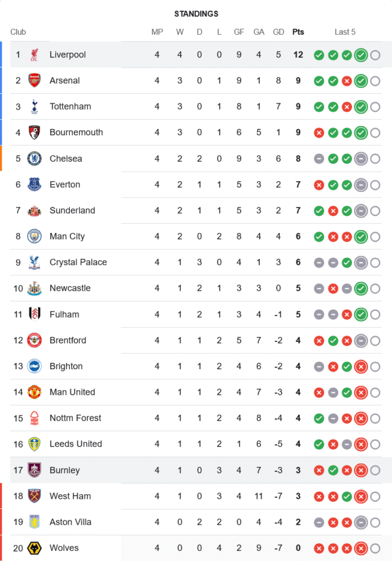Click the Liverpool club crest

point(35,55)
